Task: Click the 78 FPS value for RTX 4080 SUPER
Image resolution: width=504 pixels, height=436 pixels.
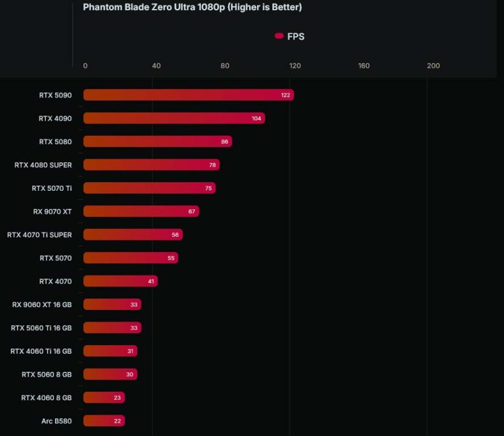Action: (x=212, y=165)
